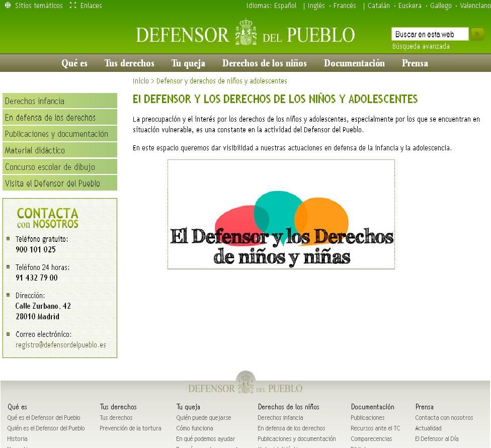Click the DEFENSOR DEL PUEBLO header title
Screen dimensions: 491x448
(x=245, y=34)
